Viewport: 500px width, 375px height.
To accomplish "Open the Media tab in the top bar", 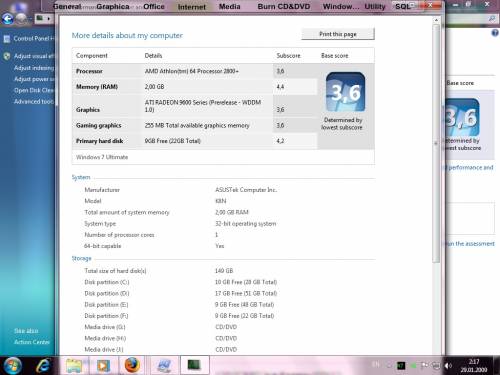I will click(229, 7).
